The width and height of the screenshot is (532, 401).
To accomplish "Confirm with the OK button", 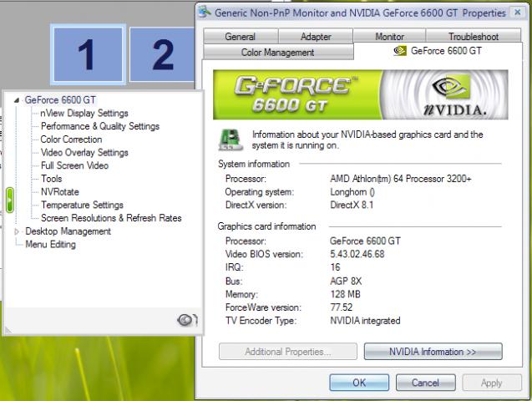I will [359, 383].
